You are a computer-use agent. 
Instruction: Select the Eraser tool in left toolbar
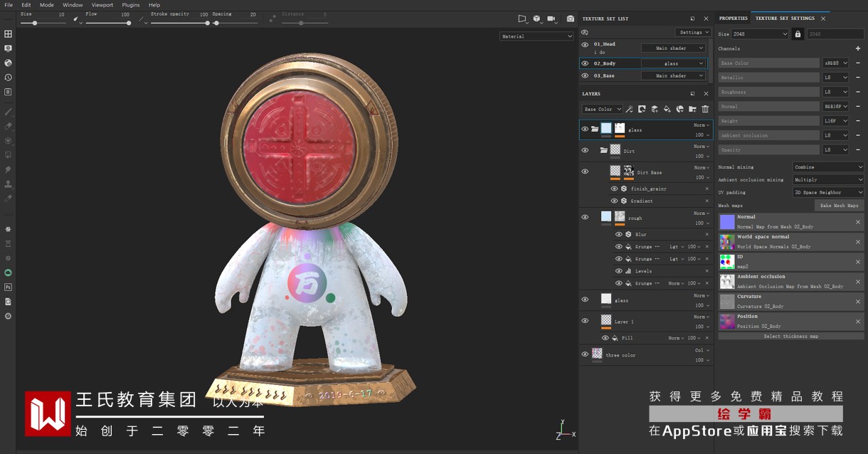[x=9, y=126]
